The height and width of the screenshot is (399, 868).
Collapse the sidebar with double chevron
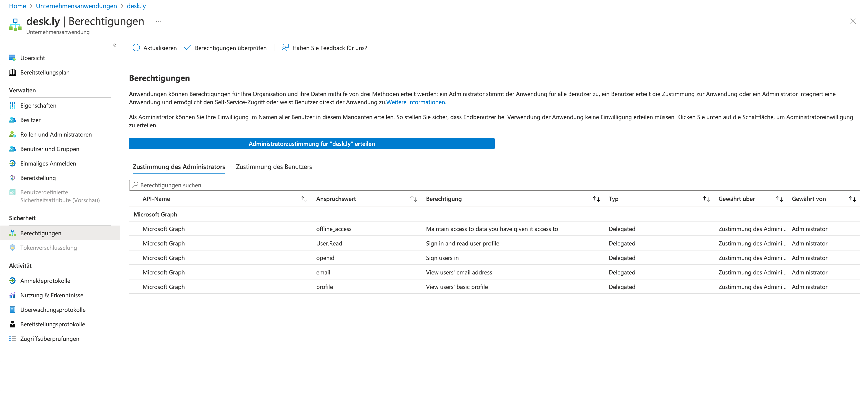click(115, 45)
